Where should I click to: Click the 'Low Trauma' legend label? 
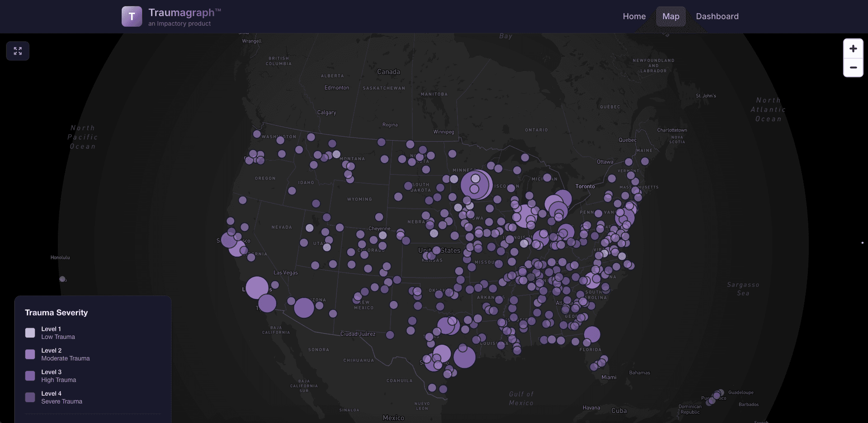tap(58, 337)
